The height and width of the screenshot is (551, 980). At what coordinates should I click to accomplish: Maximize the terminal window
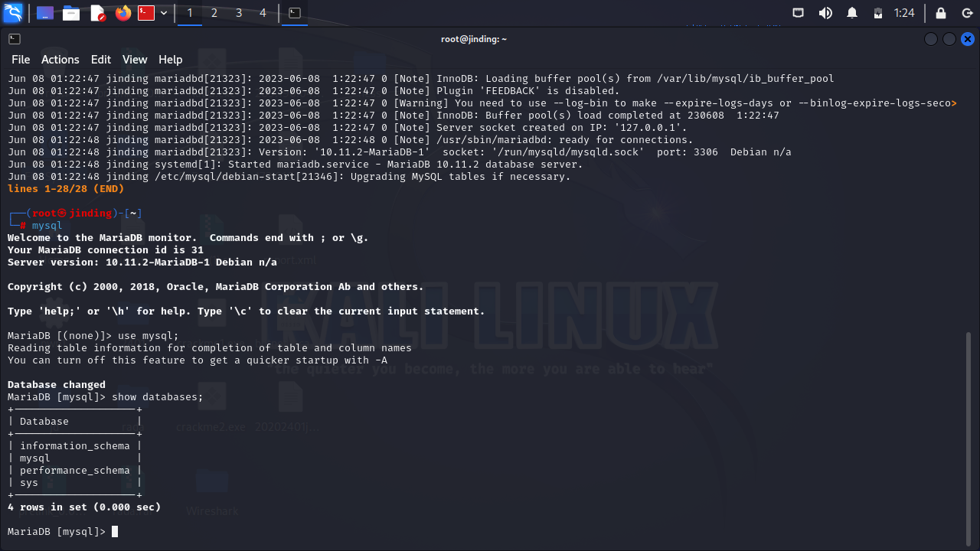pyautogui.click(x=949, y=39)
